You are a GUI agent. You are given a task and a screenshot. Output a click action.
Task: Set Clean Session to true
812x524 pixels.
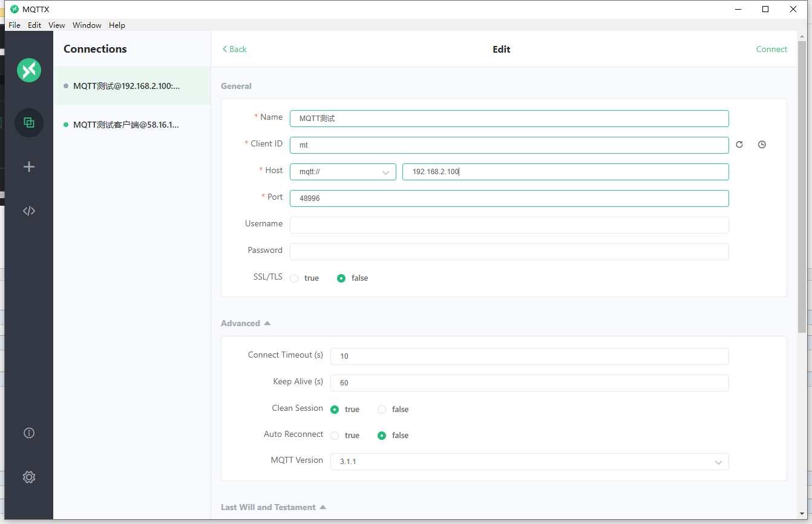(345, 410)
